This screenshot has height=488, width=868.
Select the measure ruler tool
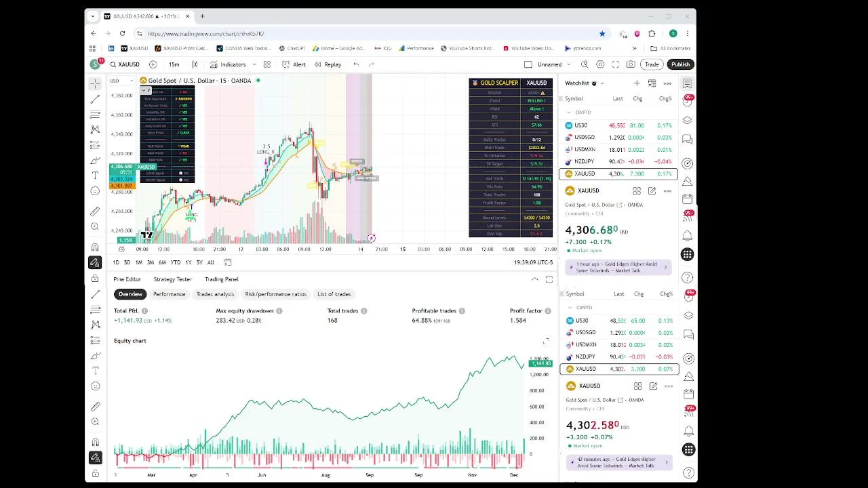(x=95, y=211)
